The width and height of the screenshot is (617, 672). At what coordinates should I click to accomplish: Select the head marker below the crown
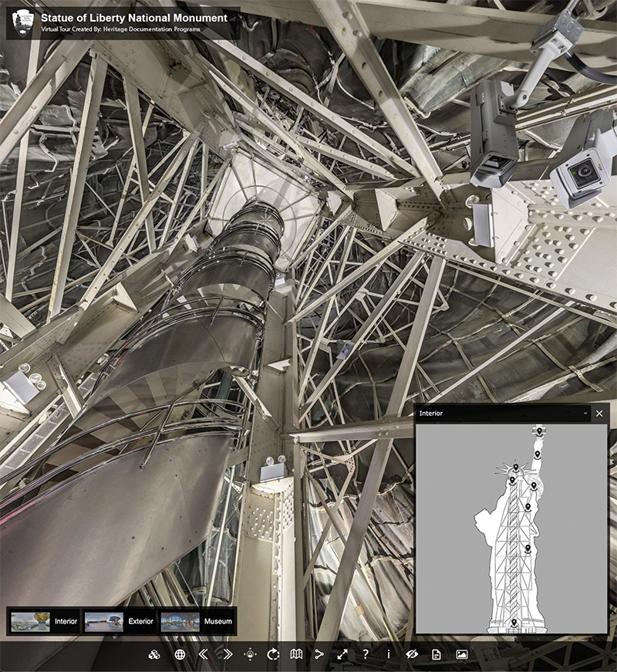click(511, 480)
